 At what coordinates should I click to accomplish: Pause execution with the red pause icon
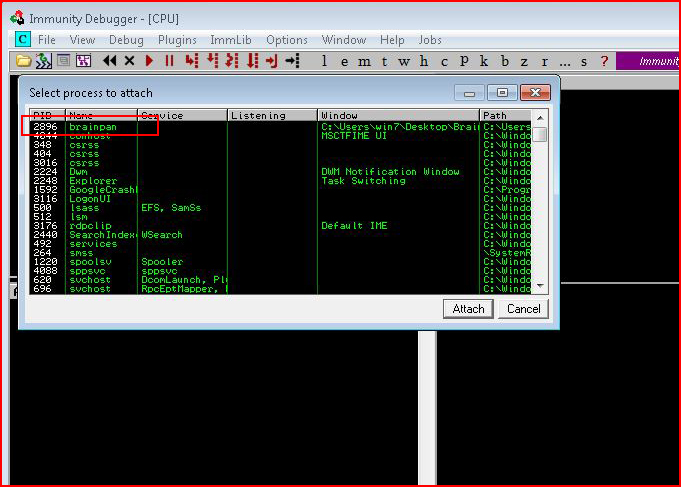click(x=169, y=61)
